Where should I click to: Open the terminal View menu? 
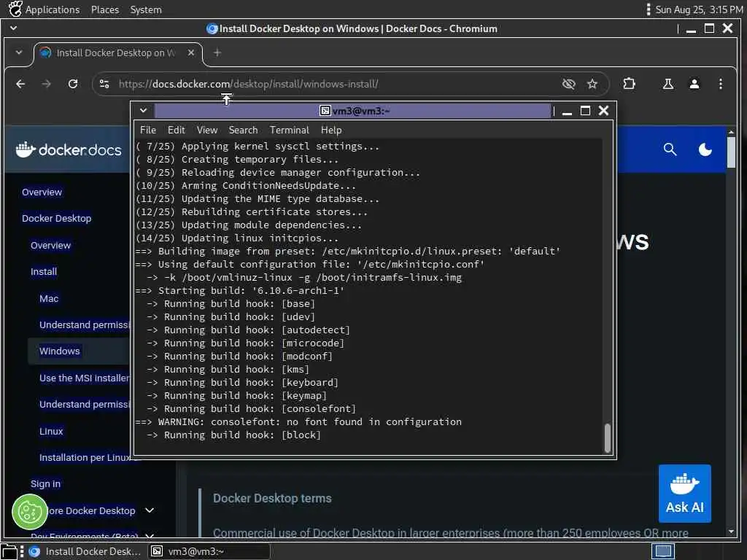tap(207, 130)
